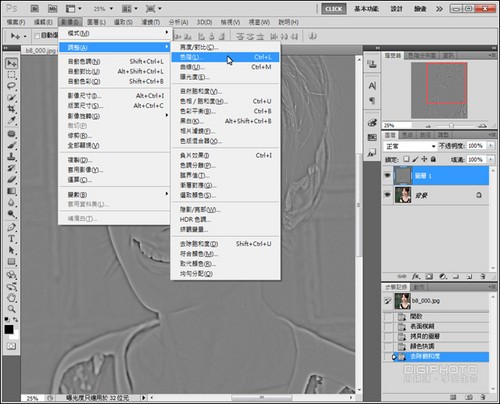Select the Rectangular Marquee tool
The image size is (500, 404).
tap(12, 75)
